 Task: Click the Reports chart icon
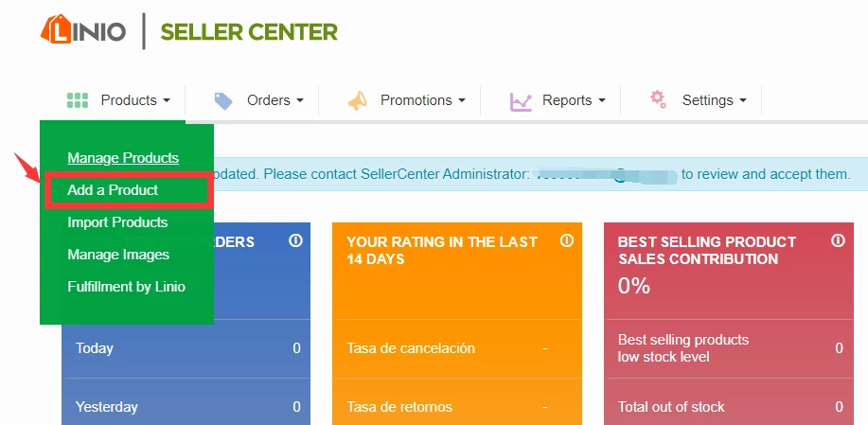tap(521, 101)
